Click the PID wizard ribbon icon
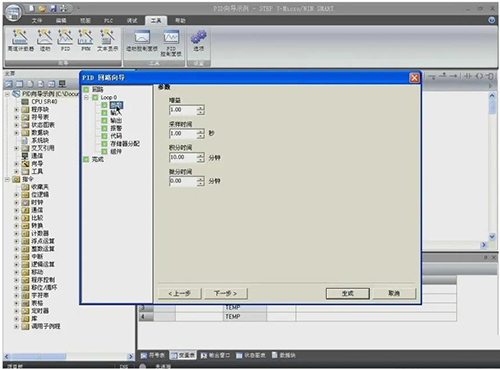Viewport: 500px width, 369px height. [x=65, y=40]
